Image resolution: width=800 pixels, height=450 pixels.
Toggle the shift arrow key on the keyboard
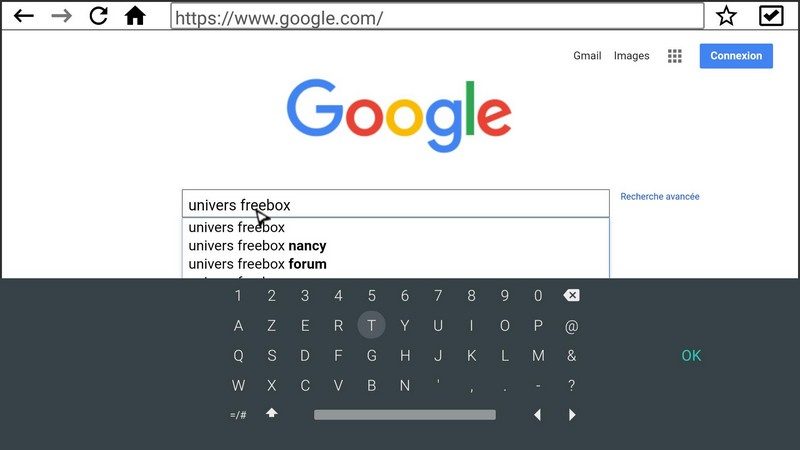(271, 413)
